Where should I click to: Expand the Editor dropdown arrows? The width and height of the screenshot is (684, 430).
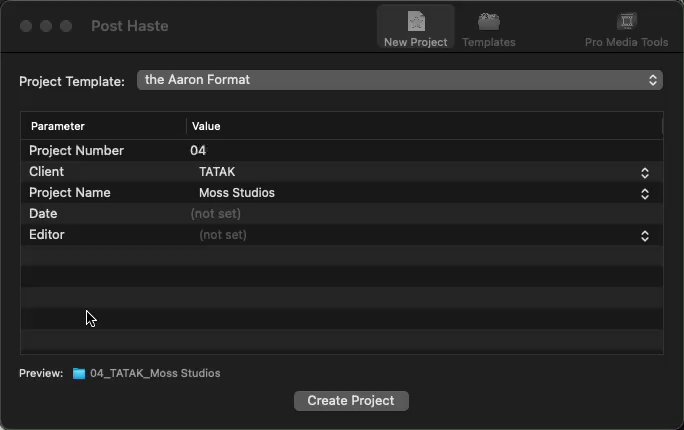(645, 236)
